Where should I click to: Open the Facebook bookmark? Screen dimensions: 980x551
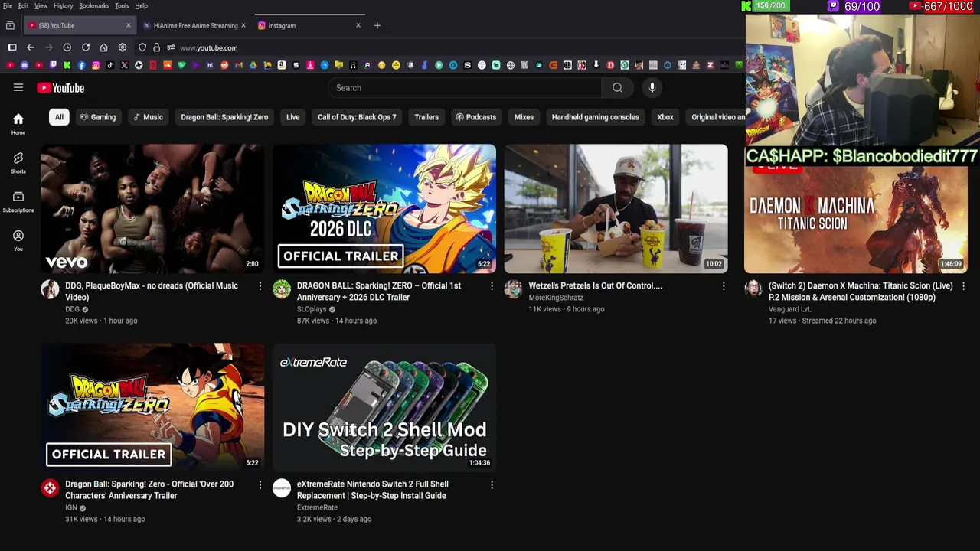(81, 65)
